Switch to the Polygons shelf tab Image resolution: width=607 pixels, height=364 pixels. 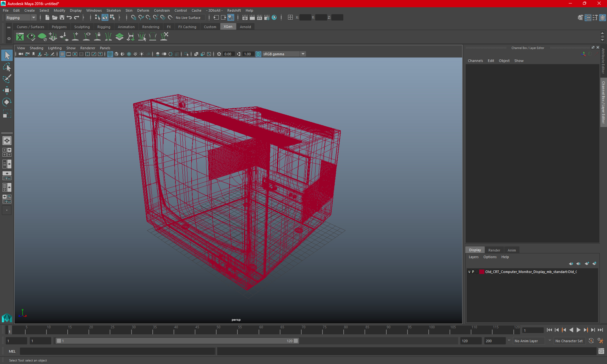coord(59,27)
